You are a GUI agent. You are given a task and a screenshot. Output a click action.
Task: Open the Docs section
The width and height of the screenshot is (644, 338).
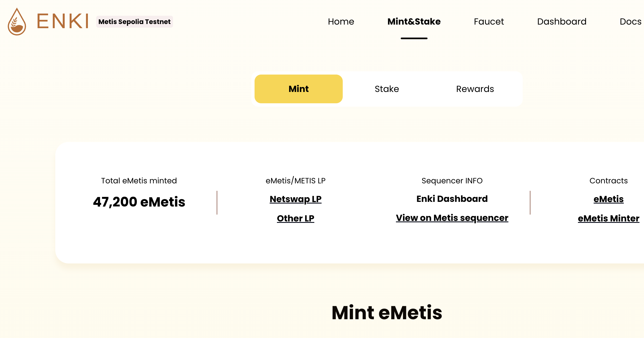630,22
